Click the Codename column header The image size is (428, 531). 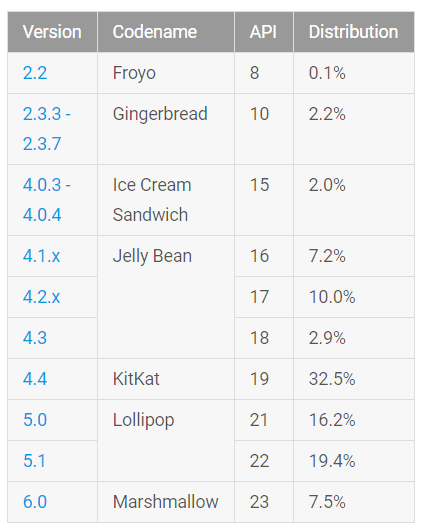click(x=166, y=32)
